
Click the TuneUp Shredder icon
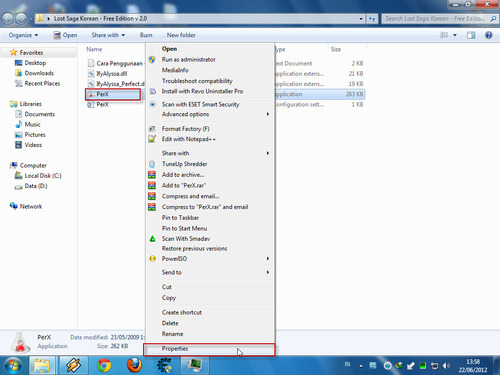(152, 164)
